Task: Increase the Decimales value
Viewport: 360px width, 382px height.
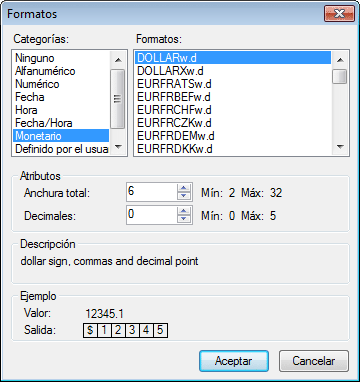Action: [183, 211]
